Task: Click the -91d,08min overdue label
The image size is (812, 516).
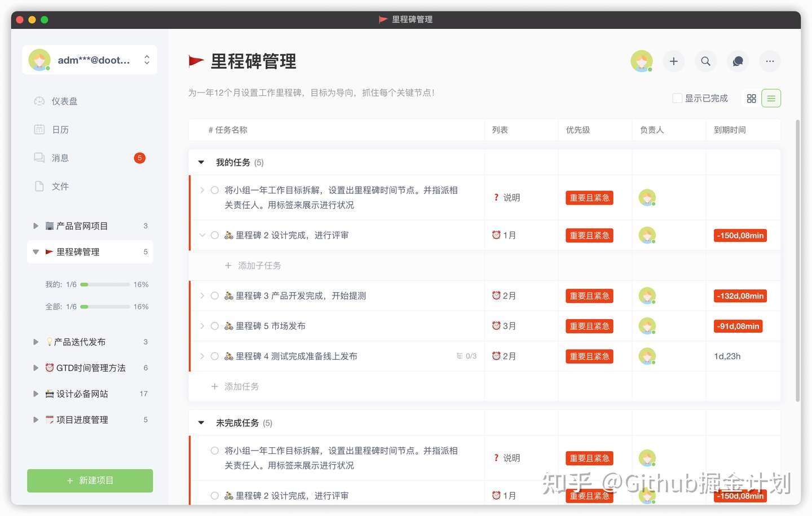Action: tap(738, 326)
